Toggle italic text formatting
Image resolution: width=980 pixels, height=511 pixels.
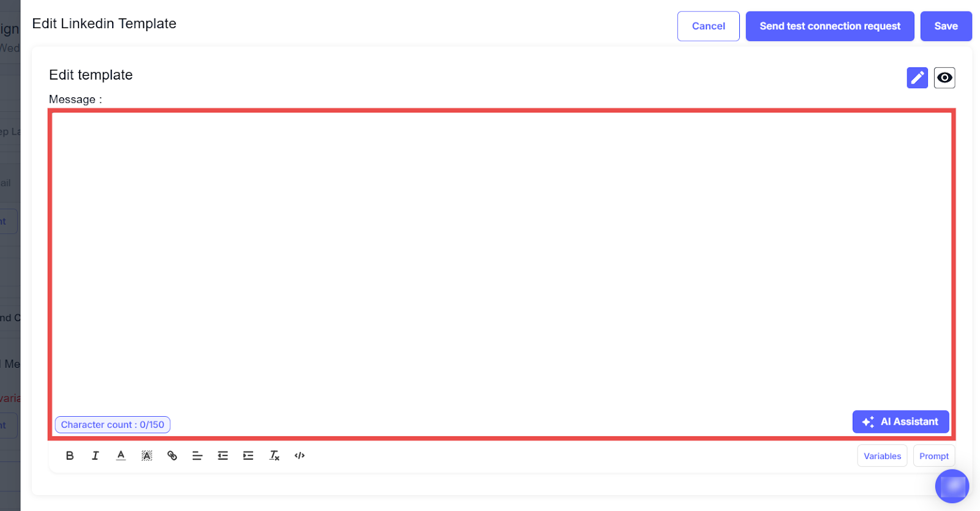(95, 456)
